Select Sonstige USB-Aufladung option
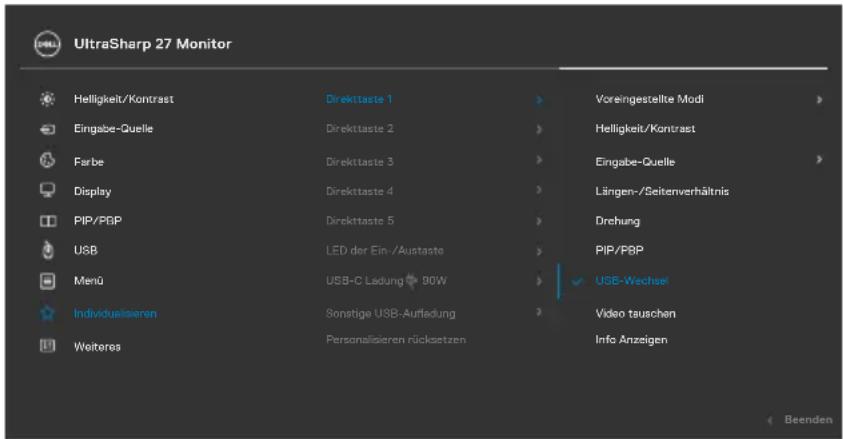Image resolution: width=843 pixels, height=439 pixels. click(390, 313)
